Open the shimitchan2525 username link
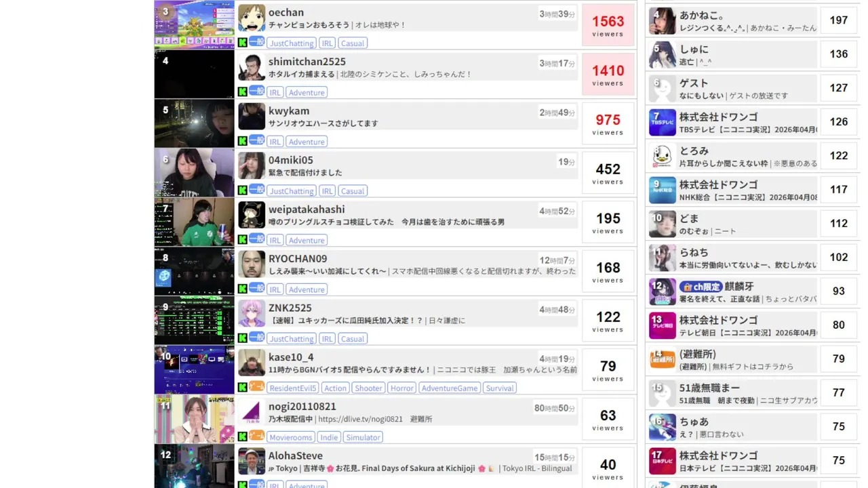The image size is (868, 488). point(307,62)
